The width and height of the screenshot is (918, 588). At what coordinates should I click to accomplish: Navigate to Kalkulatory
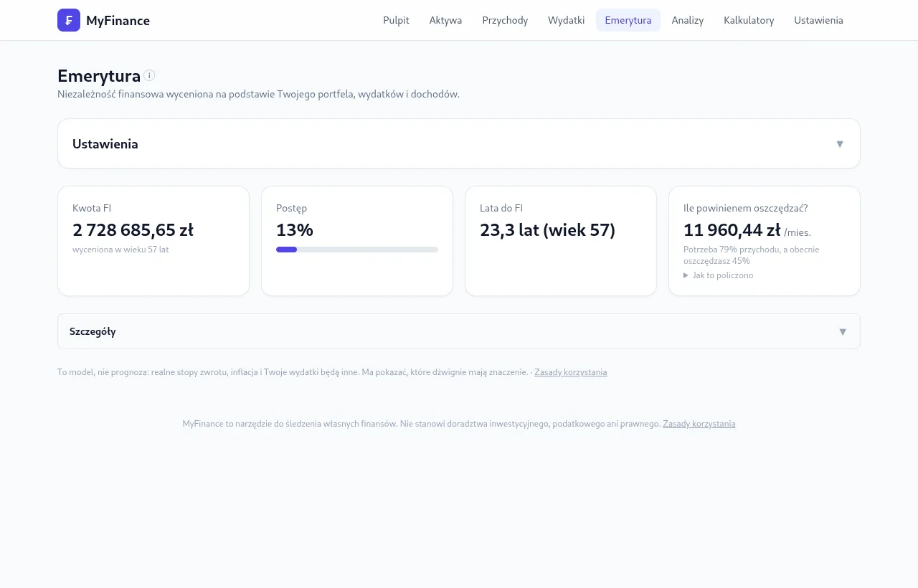tap(749, 20)
